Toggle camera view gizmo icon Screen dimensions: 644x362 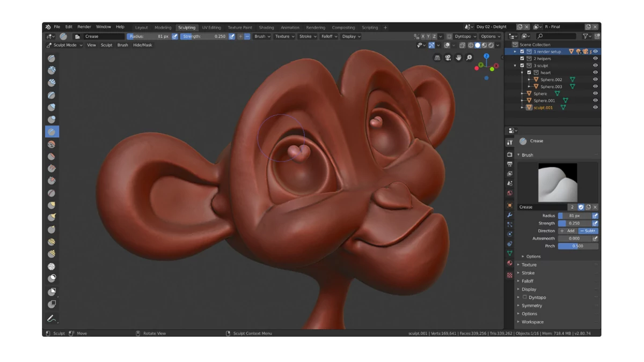448,57
